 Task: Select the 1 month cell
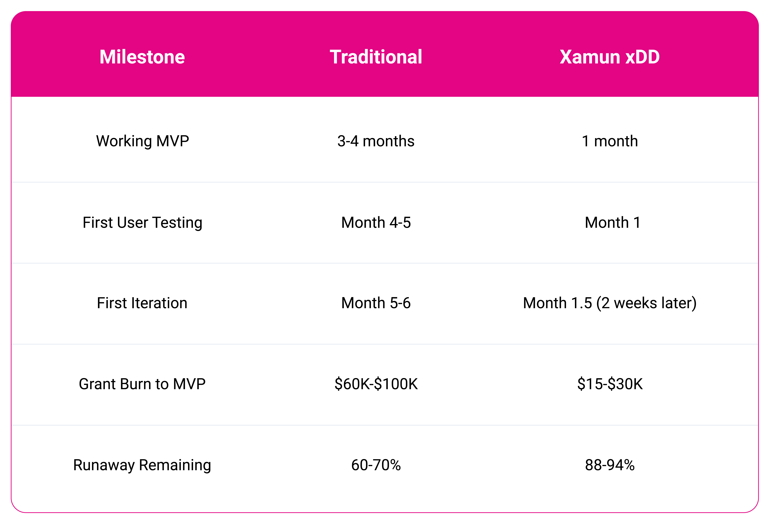pos(610,141)
